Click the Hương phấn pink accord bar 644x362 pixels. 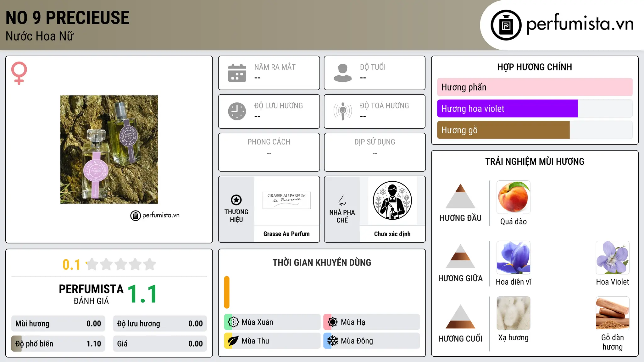(535, 87)
